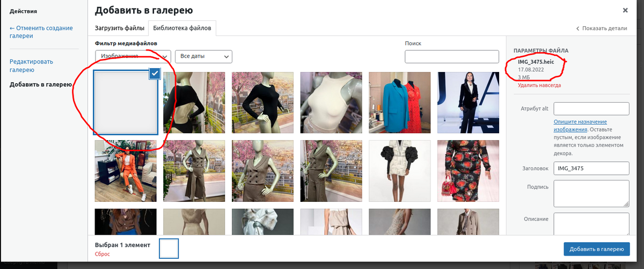Screen dimensions: 644x269
Task: Open the Все даты date filter
Action: point(203,56)
